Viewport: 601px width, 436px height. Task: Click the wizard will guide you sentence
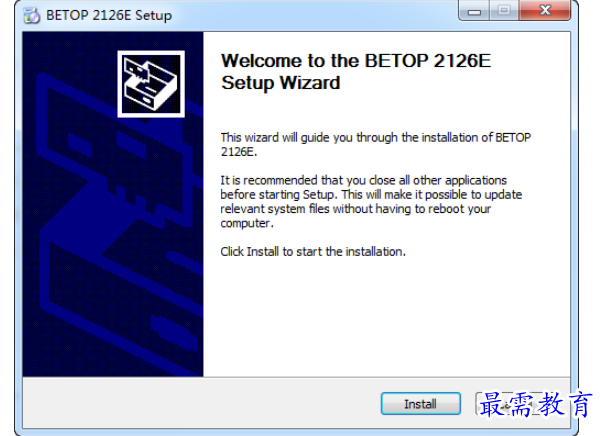[376, 138]
